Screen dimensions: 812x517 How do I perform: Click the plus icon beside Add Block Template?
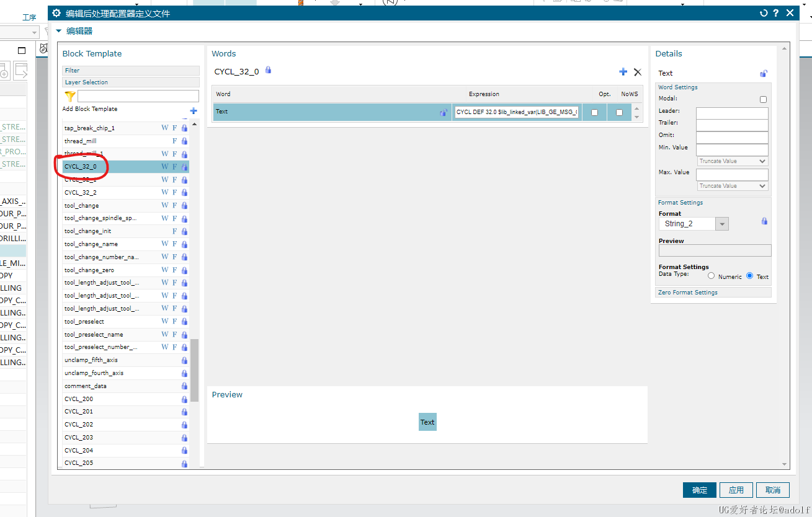coord(194,111)
